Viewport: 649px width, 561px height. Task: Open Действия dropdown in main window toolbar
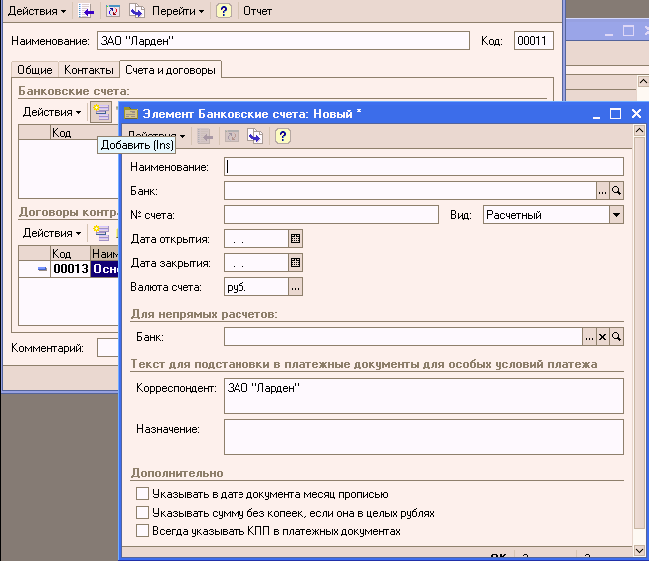38,11
